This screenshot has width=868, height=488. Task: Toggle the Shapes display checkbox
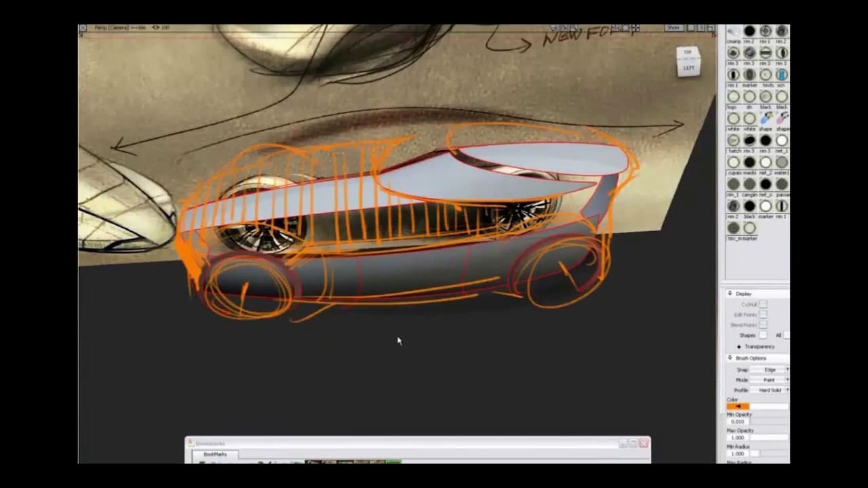point(764,334)
